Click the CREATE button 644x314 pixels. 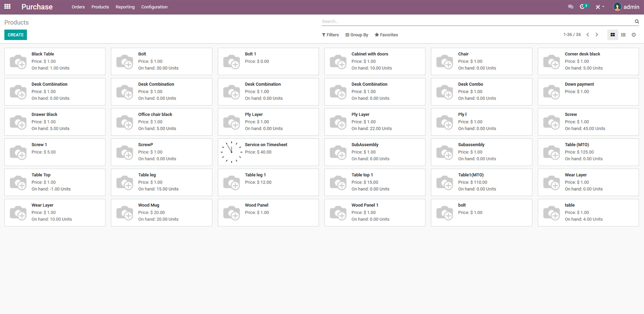point(16,35)
